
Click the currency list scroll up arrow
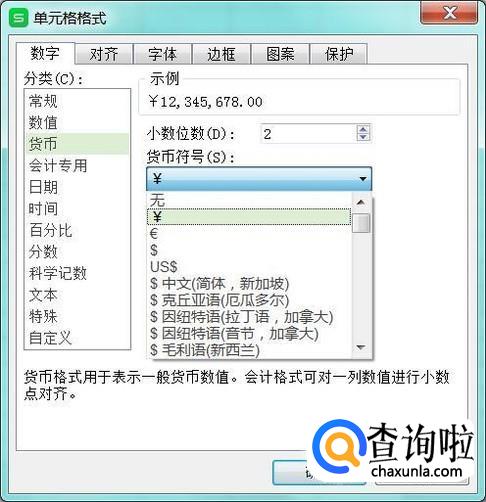pos(361,203)
